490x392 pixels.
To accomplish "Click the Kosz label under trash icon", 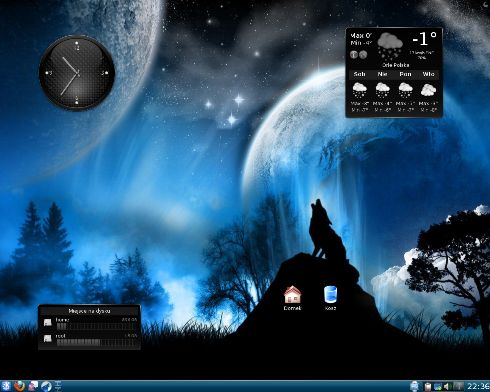I will click(x=330, y=308).
